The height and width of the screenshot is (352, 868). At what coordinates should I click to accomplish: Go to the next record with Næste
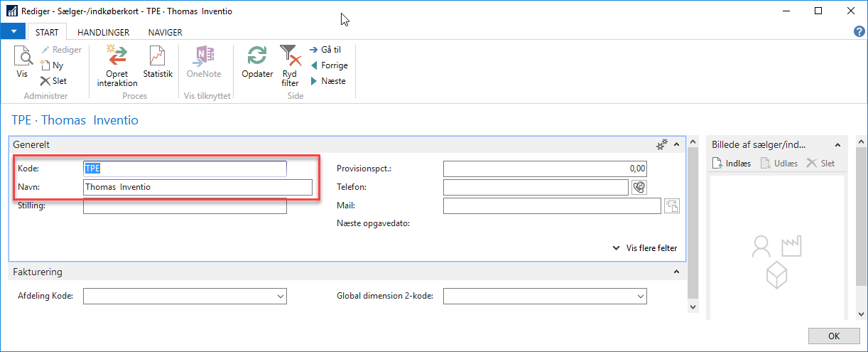328,81
